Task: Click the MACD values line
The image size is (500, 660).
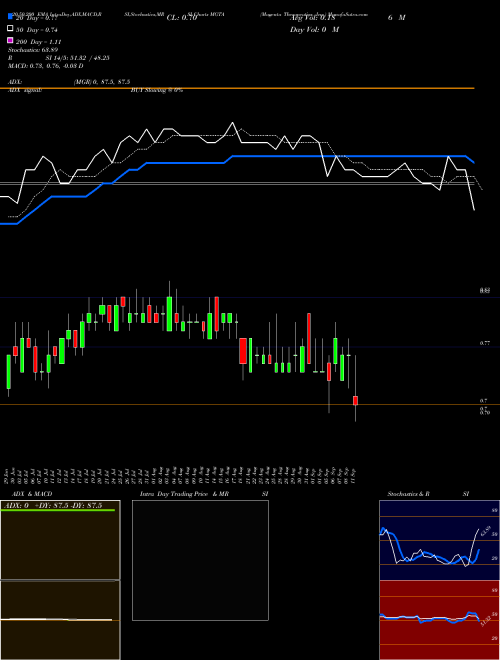Action: click(x=45, y=66)
